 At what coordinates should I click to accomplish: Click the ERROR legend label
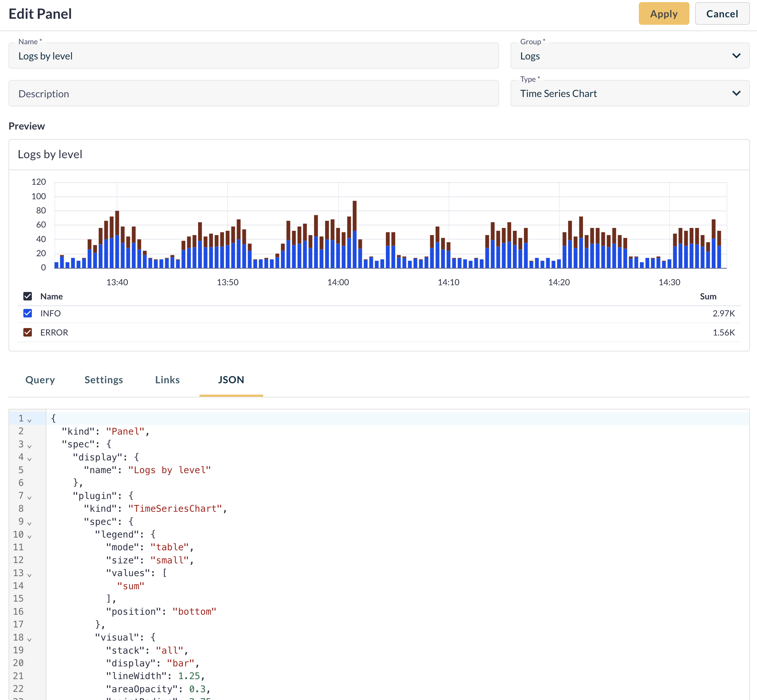pyautogui.click(x=54, y=332)
